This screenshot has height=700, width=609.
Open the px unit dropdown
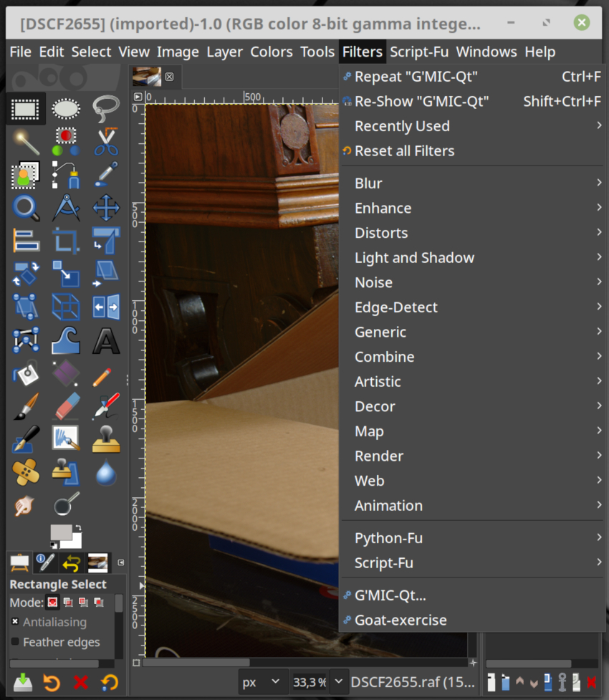[x=261, y=682]
